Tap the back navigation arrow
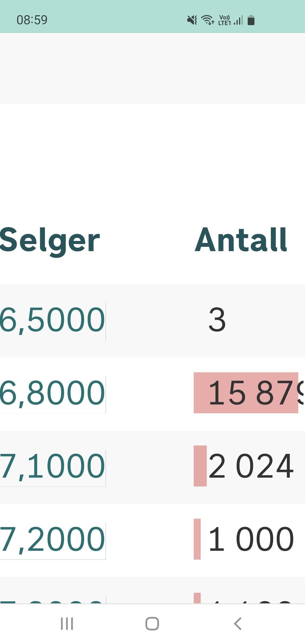305x644 pixels. pos(238,624)
